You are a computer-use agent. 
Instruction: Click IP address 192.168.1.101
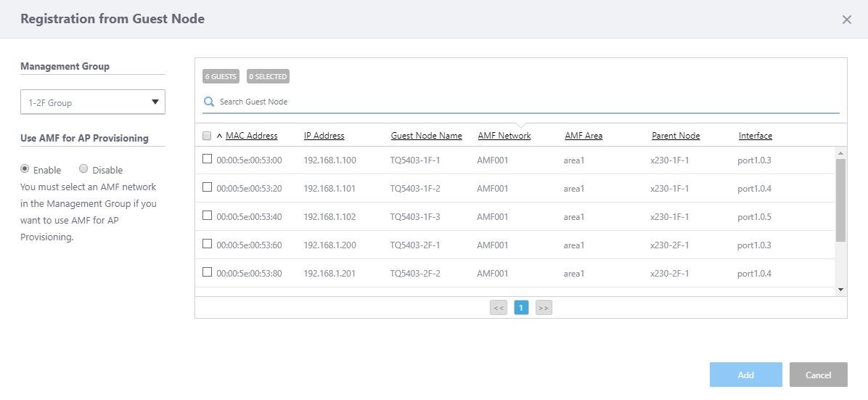[330, 189]
